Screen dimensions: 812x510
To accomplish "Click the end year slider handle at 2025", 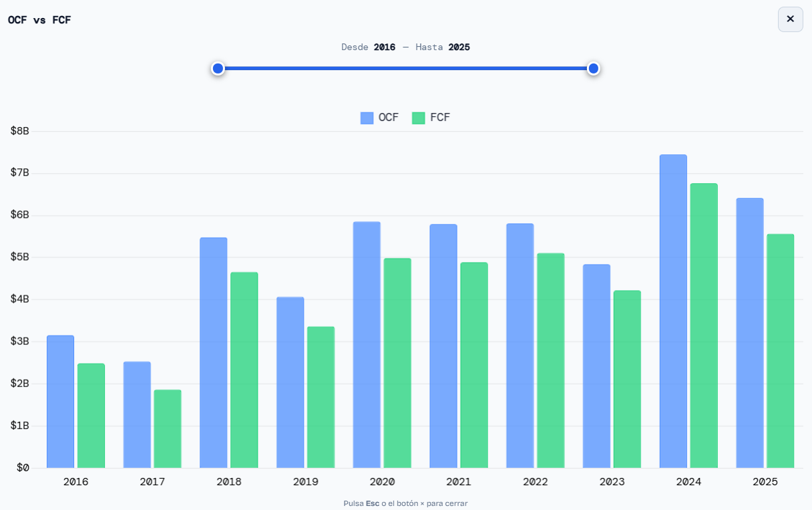I will pos(593,68).
